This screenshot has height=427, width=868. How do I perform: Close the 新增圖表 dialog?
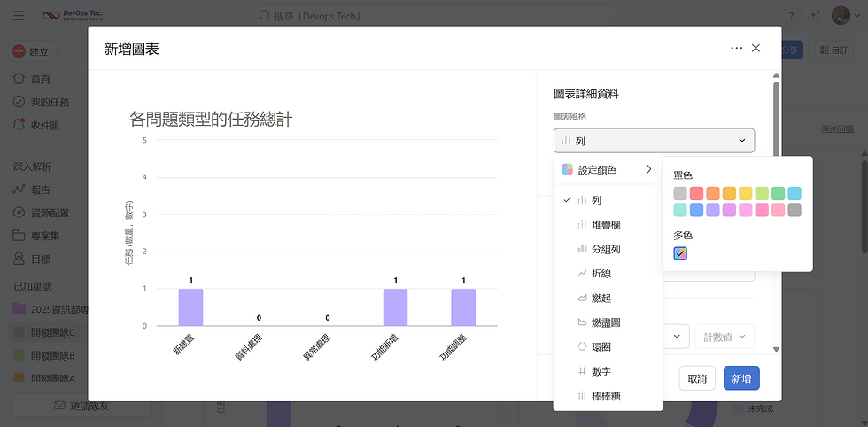[x=756, y=48]
